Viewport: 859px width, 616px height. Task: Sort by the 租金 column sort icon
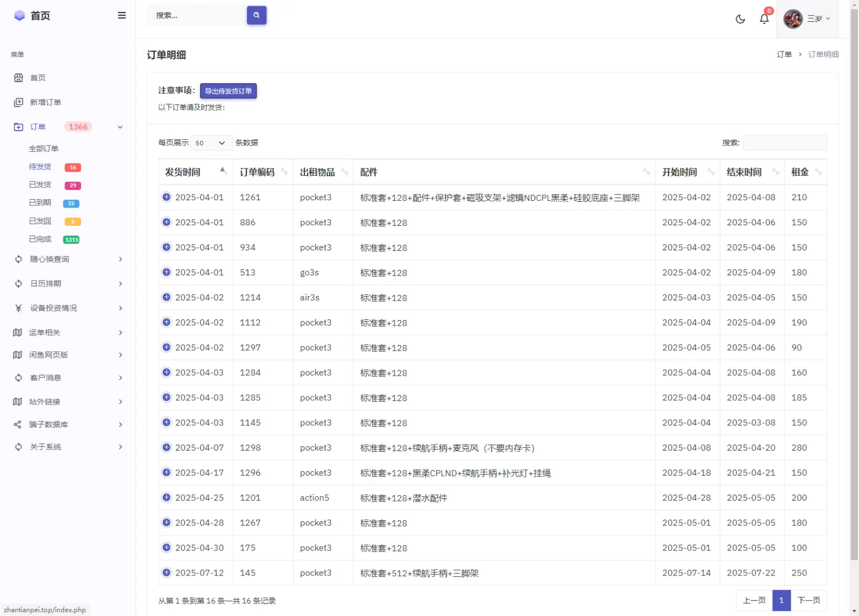tap(819, 171)
